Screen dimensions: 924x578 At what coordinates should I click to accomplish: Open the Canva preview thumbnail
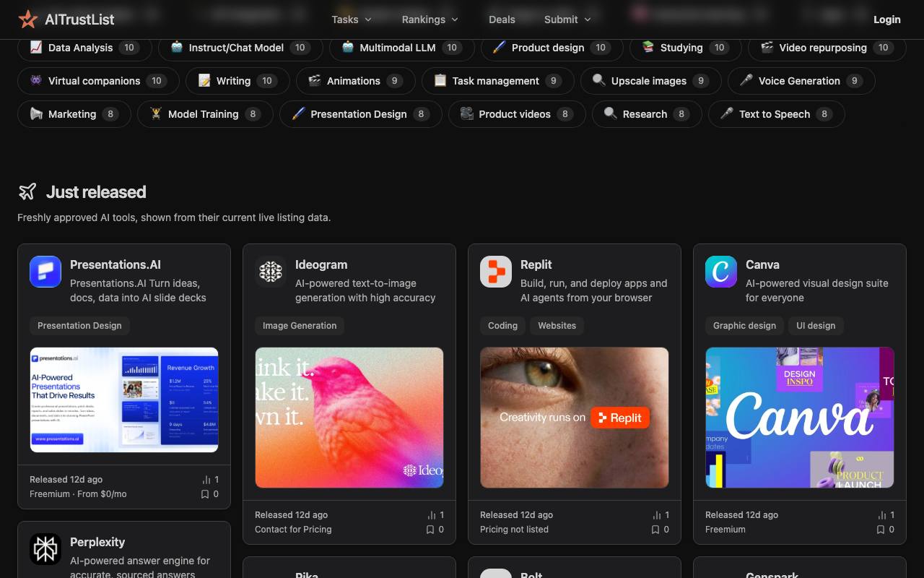click(x=800, y=418)
